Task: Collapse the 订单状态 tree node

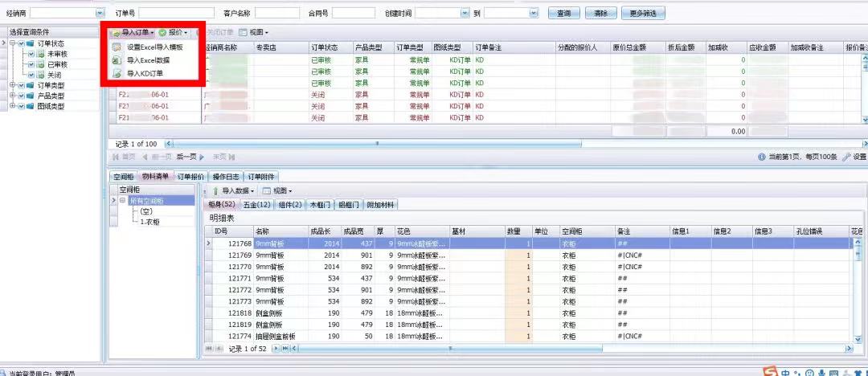Action: click(13, 43)
